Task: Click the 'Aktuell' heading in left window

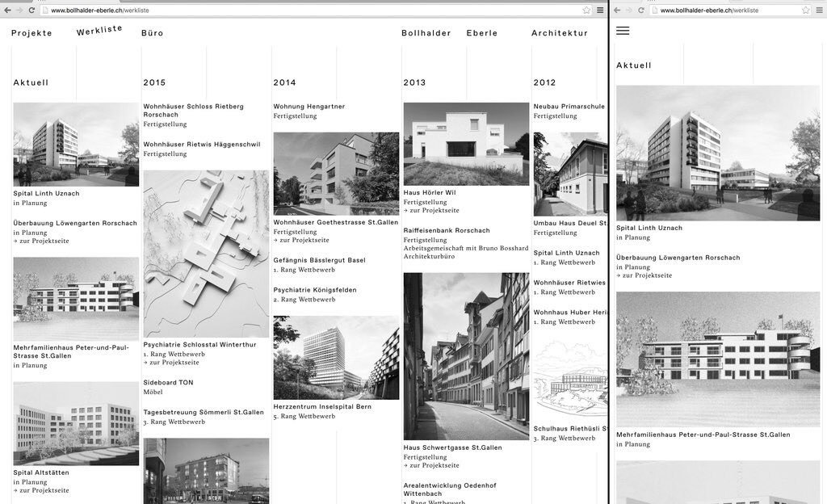Action: 31,82
